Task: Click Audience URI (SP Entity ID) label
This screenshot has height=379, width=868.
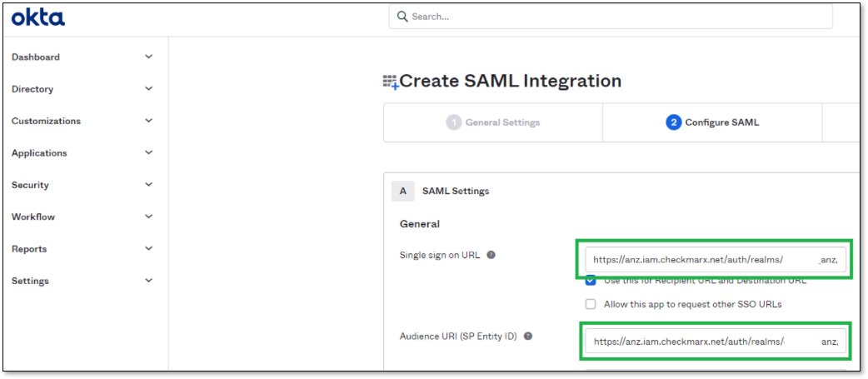Action: [458, 336]
